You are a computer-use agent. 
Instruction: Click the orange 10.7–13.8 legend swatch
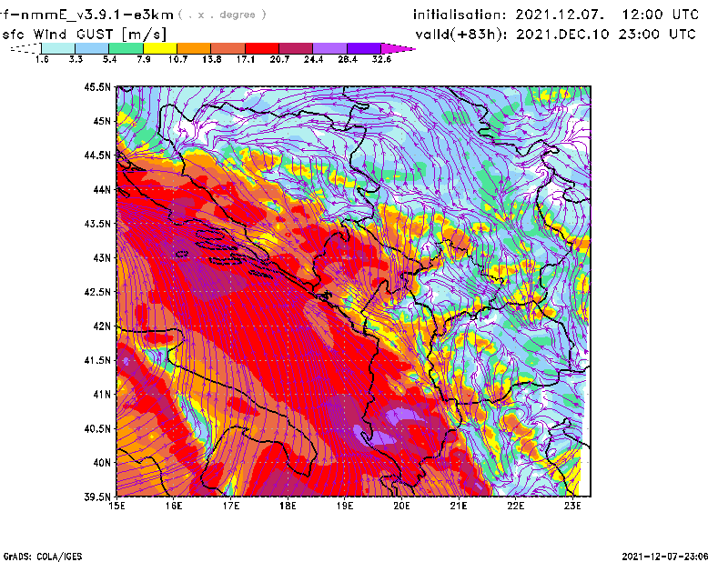point(194,48)
